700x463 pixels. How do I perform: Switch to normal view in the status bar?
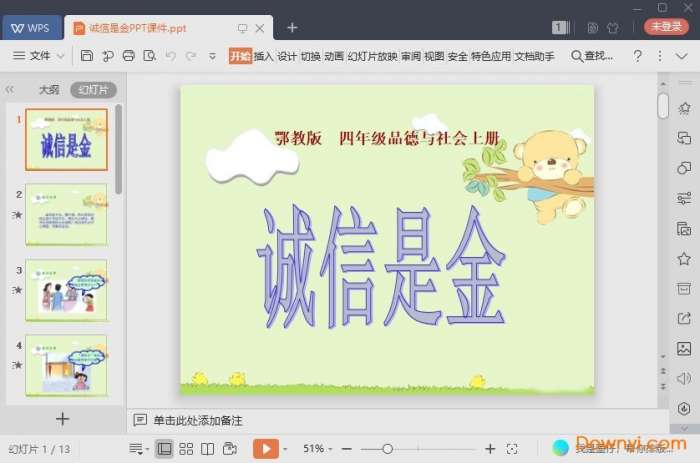pos(164,449)
